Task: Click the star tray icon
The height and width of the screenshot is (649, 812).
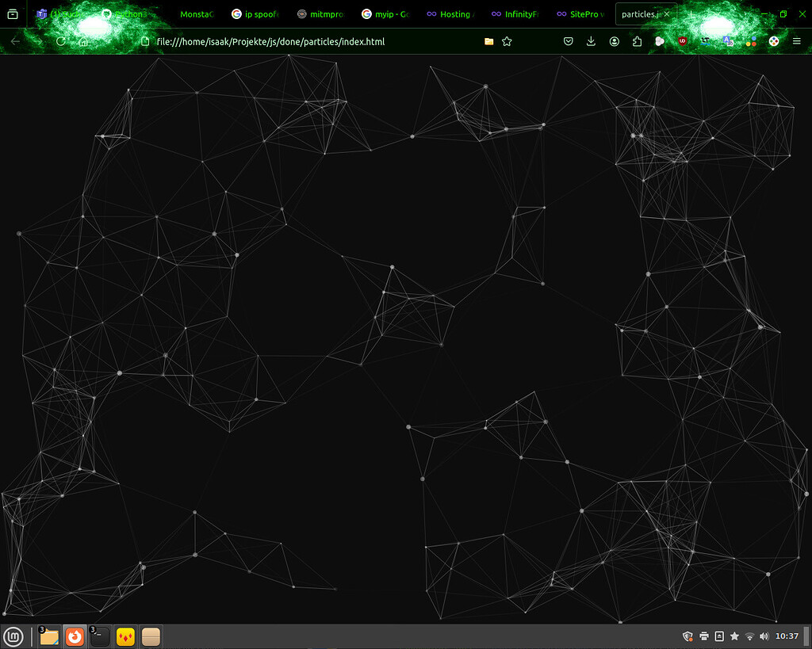Action: click(734, 636)
